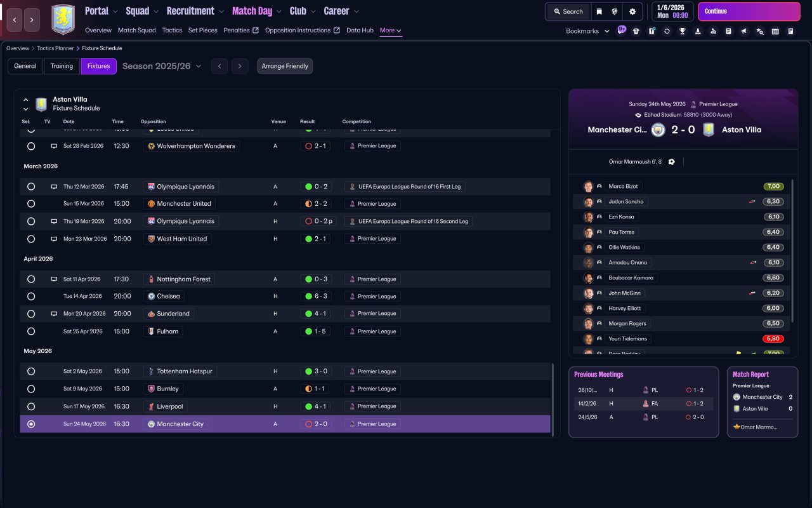Open the Tactics sub-menu item
The height and width of the screenshot is (508, 812).
172,30
